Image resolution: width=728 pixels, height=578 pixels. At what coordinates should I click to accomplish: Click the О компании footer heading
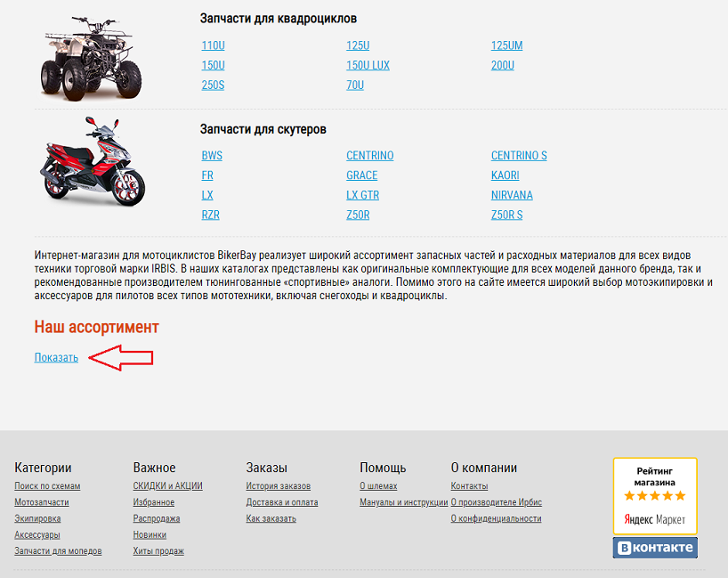(484, 468)
